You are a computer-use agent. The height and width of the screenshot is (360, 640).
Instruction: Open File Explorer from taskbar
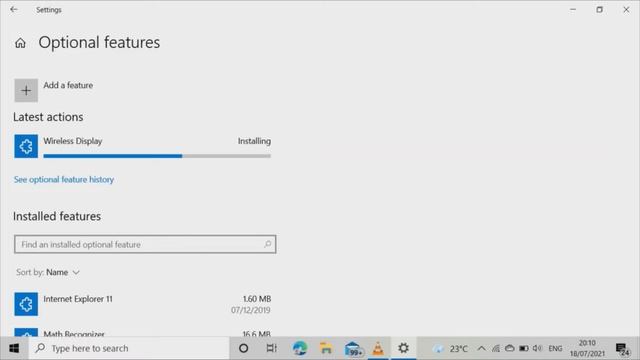(326, 348)
